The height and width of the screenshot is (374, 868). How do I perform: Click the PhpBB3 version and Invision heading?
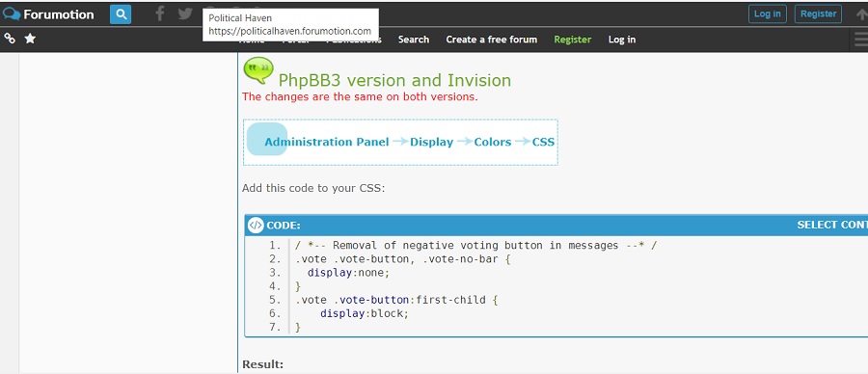[x=394, y=81]
